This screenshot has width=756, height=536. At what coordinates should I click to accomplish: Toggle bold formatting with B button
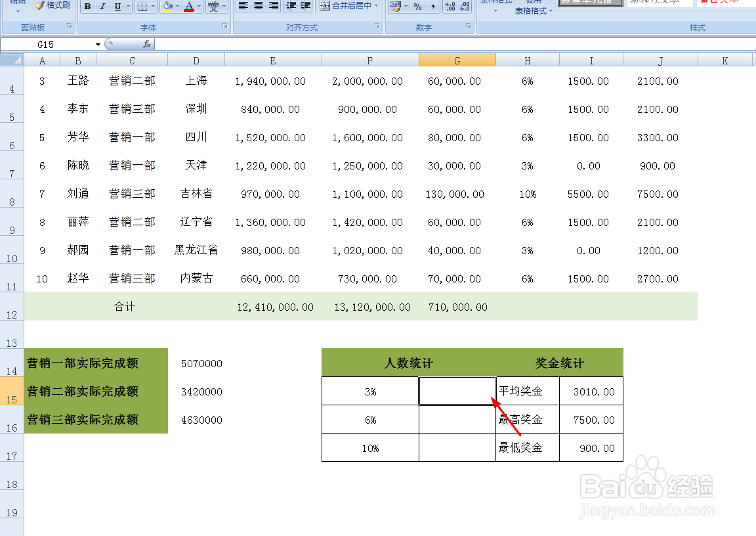point(87,7)
